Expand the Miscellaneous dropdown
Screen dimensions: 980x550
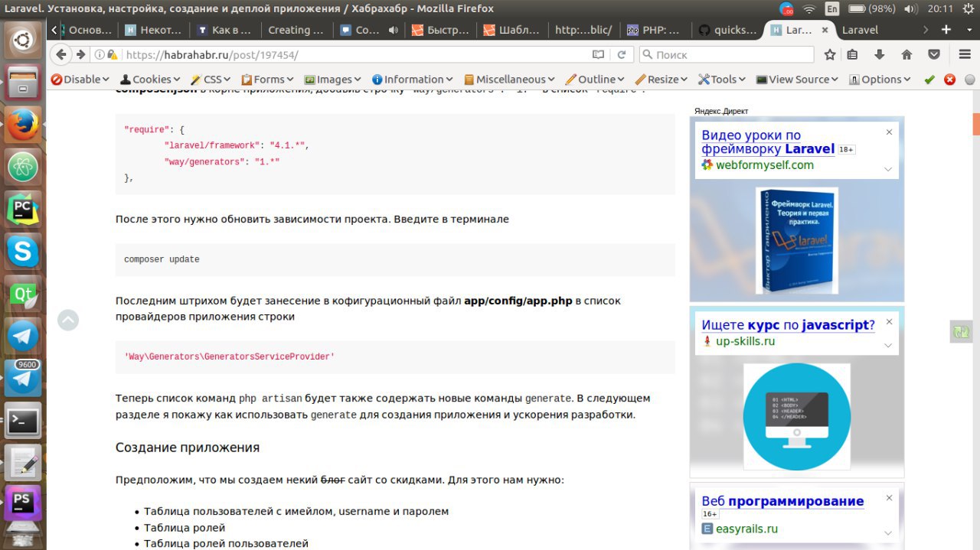[510, 80]
